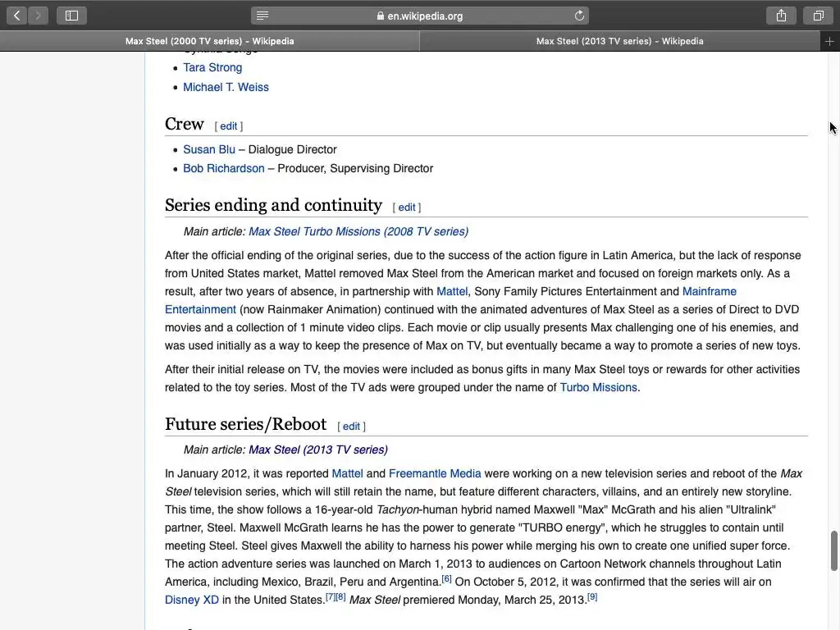Edit the Series ending and continuity section
The width and height of the screenshot is (840, 630).
tap(407, 208)
